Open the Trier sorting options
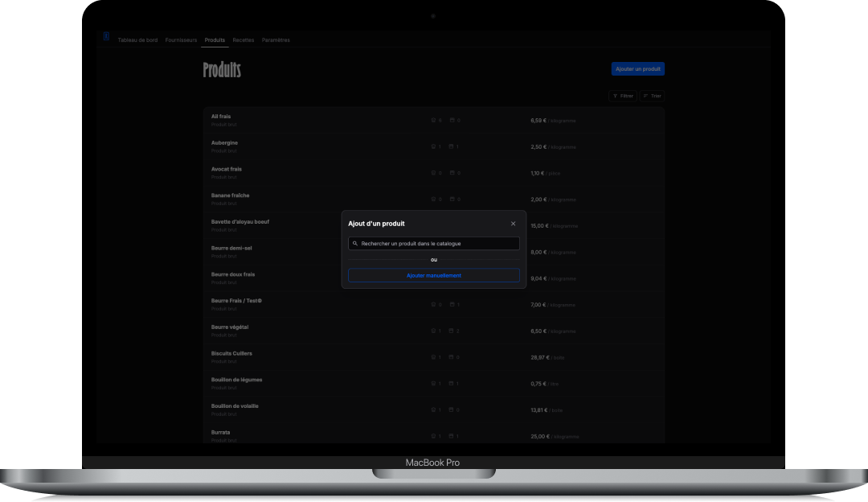Viewport: 868px width, 502px height. [x=653, y=95]
